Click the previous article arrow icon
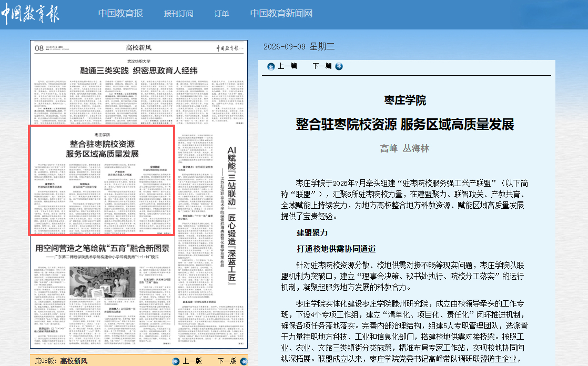Viewport: 588px width, 366px height. 271,66
